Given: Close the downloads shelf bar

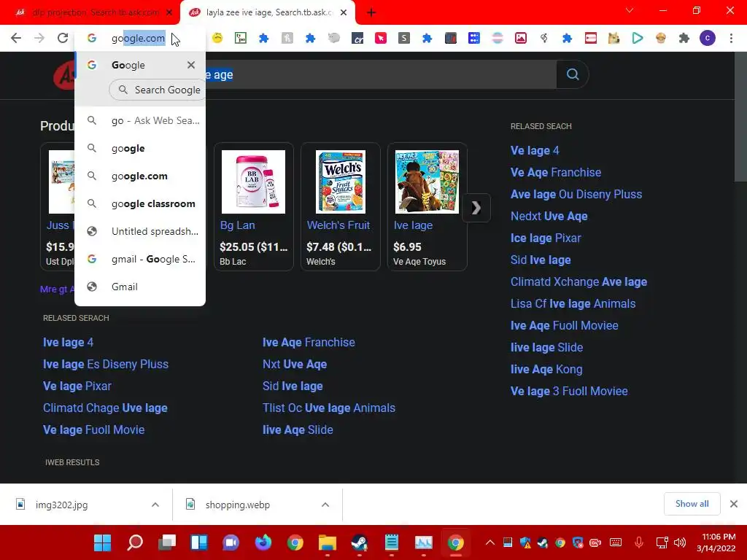Looking at the screenshot, I should pyautogui.click(x=734, y=504).
